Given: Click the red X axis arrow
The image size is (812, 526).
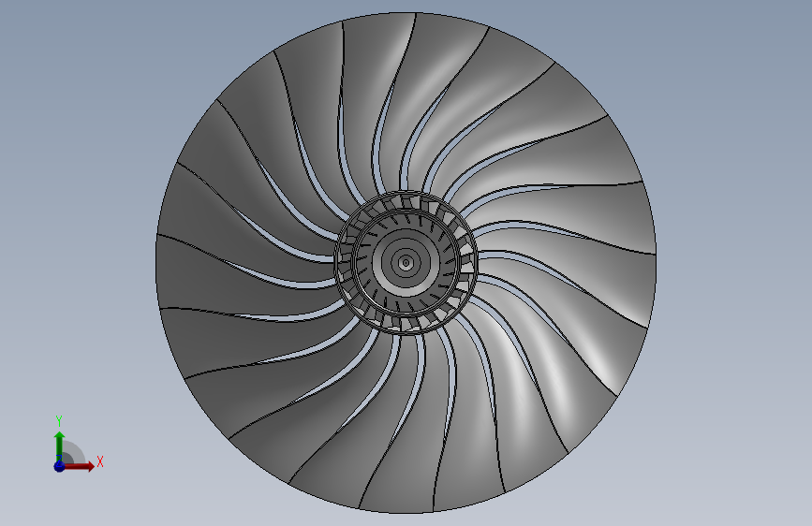Looking at the screenshot, I should click(80, 466).
